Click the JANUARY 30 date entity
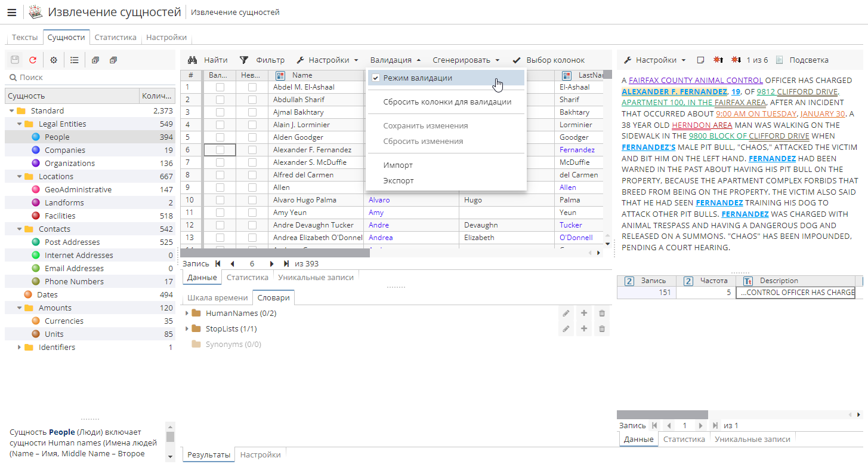The height and width of the screenshot is (467, 868). click(823, 114)
